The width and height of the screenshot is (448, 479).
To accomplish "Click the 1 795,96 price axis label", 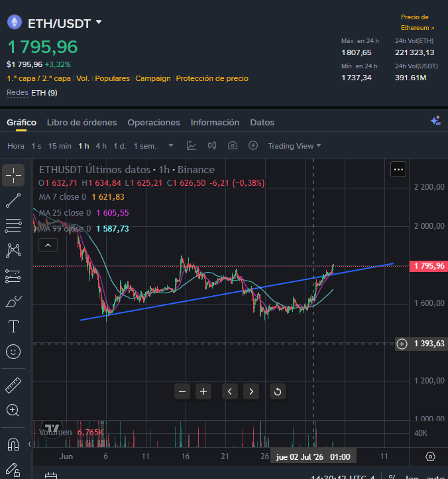I will [429, 266].
